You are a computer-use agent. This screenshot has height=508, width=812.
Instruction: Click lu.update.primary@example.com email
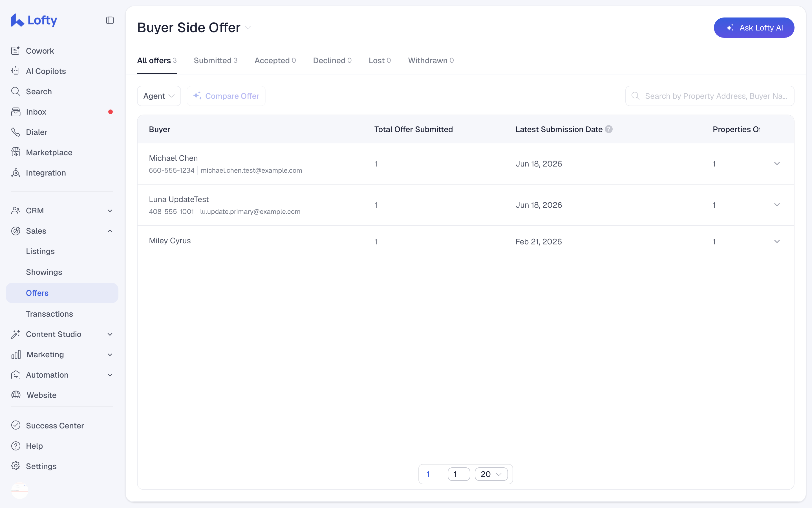coord(250,212)
